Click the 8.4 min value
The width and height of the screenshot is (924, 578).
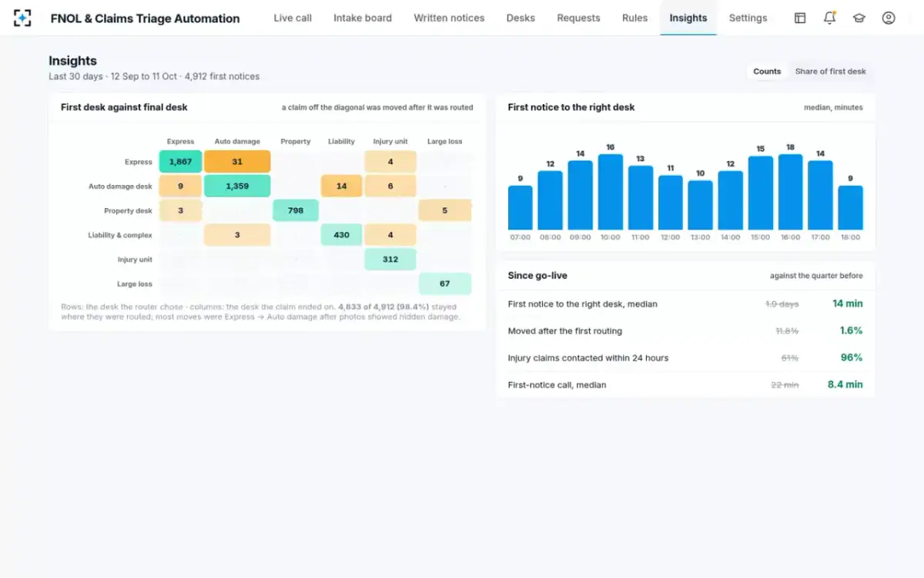tap(845, 385)
